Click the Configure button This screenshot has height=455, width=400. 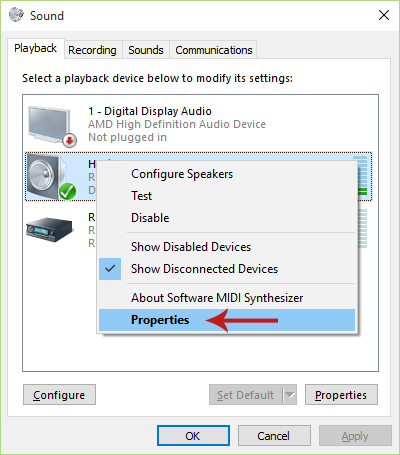pyautogui.click(x=59, y=395)
